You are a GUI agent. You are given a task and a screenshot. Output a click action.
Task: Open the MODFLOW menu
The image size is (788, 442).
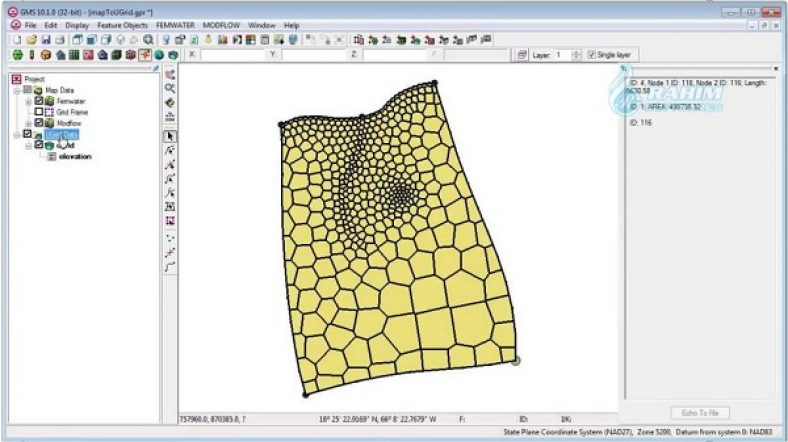pos(221,25)
